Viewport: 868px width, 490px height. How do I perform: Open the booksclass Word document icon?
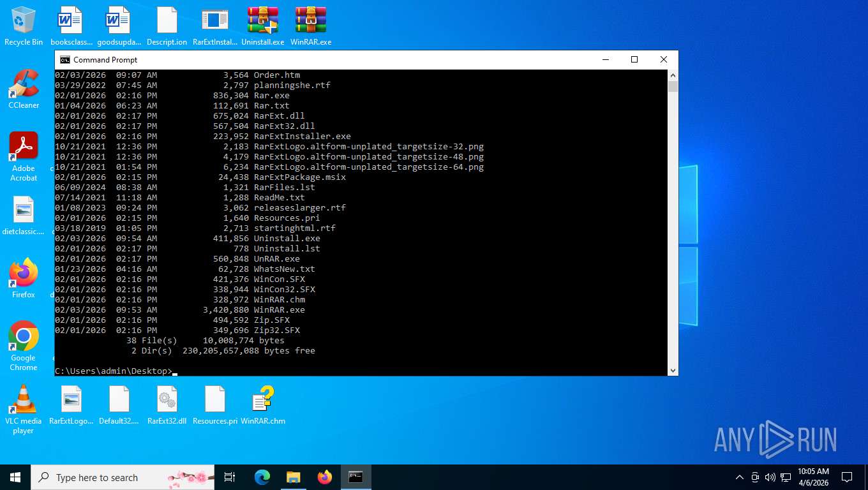coord(71,26)
